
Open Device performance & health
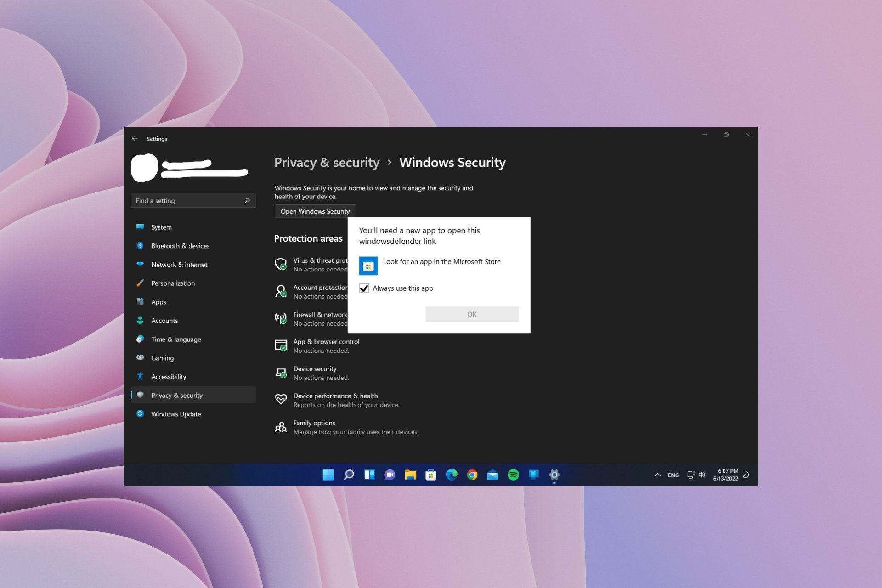pyautogui.click(x=337, y=400)
